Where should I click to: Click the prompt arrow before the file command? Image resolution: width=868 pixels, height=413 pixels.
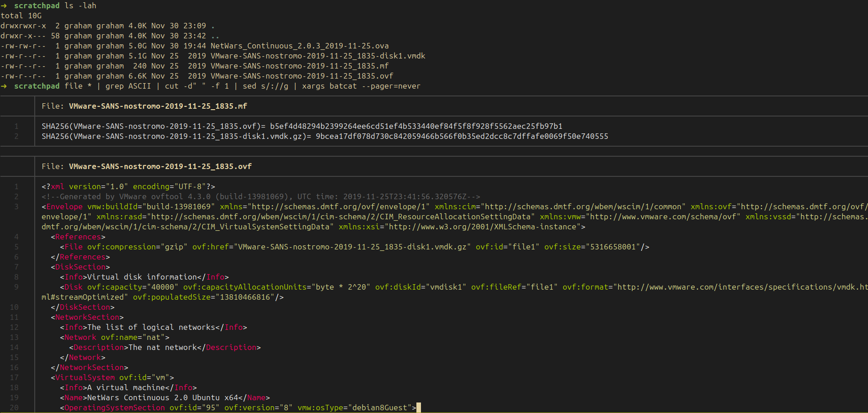(4, 86)
